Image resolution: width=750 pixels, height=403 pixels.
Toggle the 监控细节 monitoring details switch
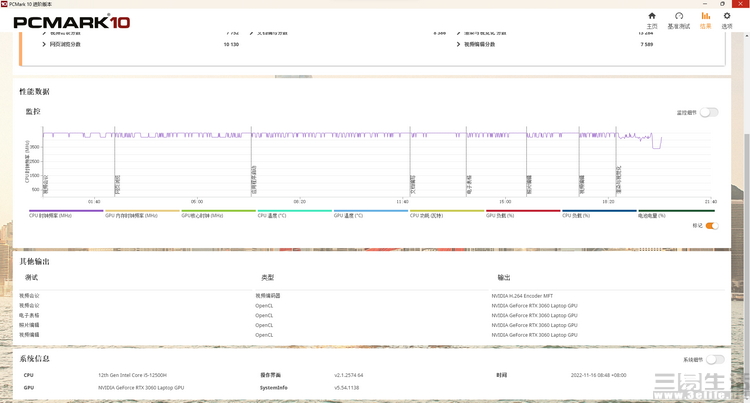[x=709, y=112]
